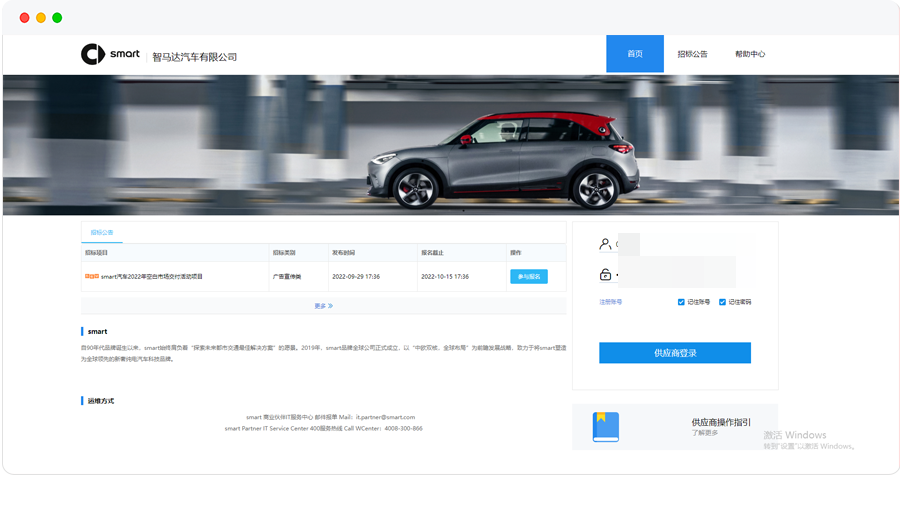900x515 pixels.
Task: Click the yellow minimize window button
Action: [x=41, y=18]
